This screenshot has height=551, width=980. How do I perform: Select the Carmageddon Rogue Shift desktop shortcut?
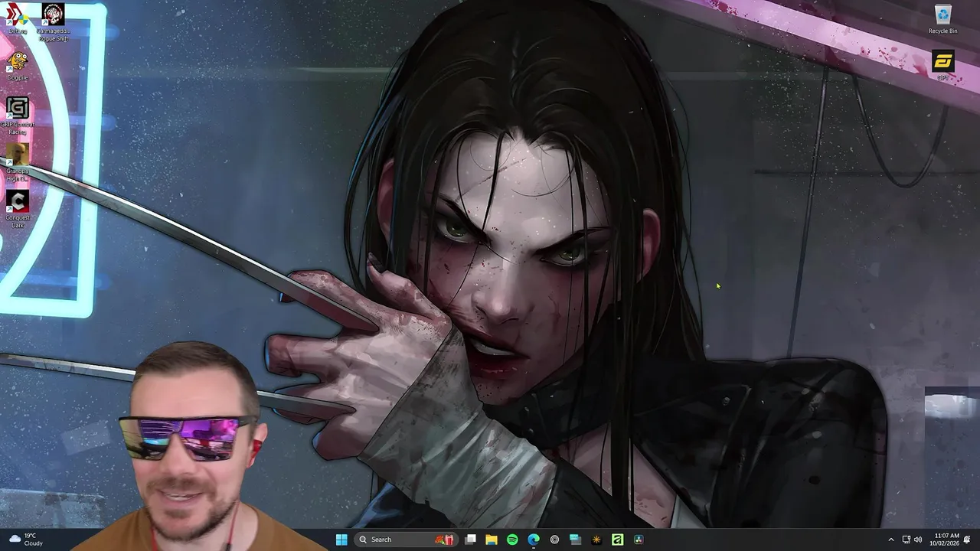53,22
